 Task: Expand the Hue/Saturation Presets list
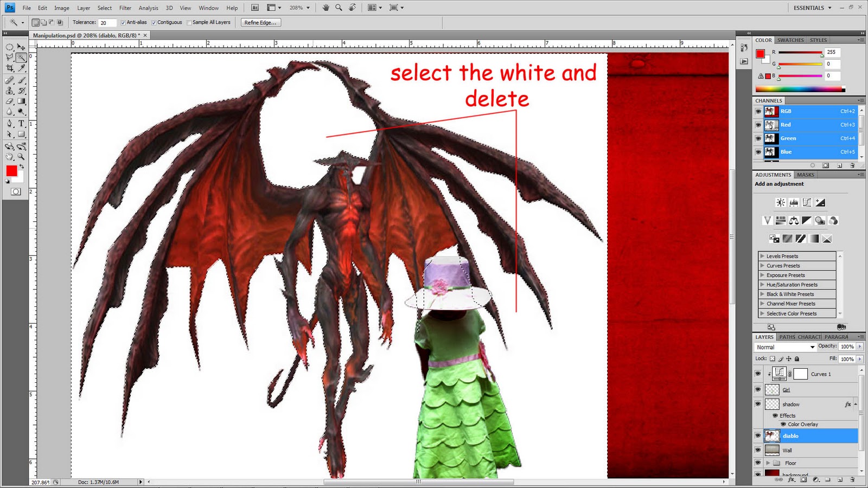[x=762, y=285]
